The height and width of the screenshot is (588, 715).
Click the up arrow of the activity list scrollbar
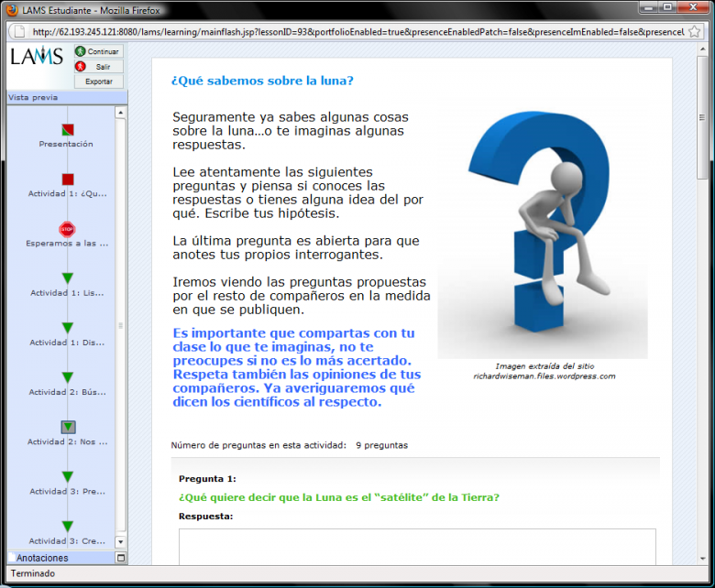click(120, 112)
